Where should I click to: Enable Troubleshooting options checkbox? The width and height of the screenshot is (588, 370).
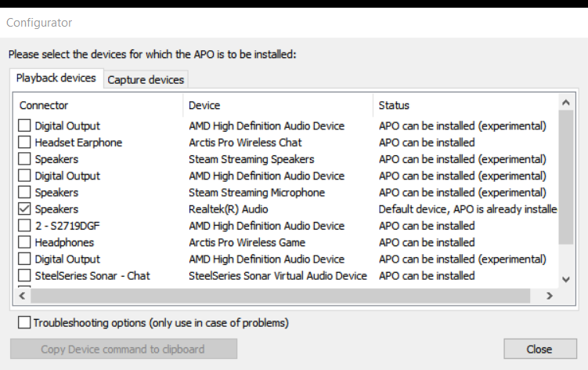click(25, 322)
